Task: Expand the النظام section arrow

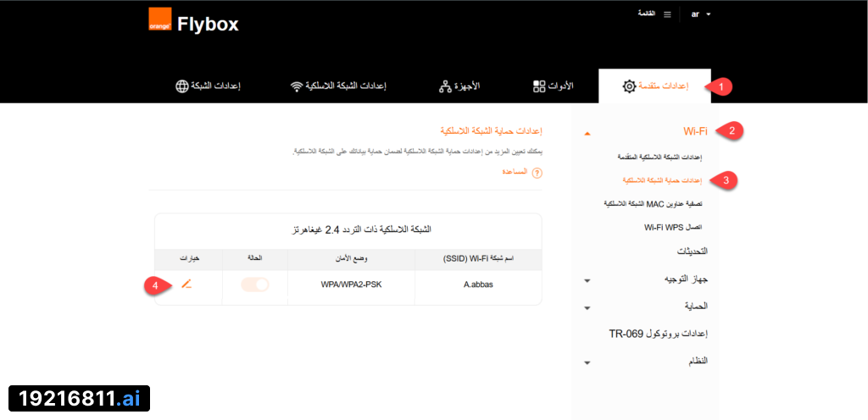Action: [x=587, y=363]
